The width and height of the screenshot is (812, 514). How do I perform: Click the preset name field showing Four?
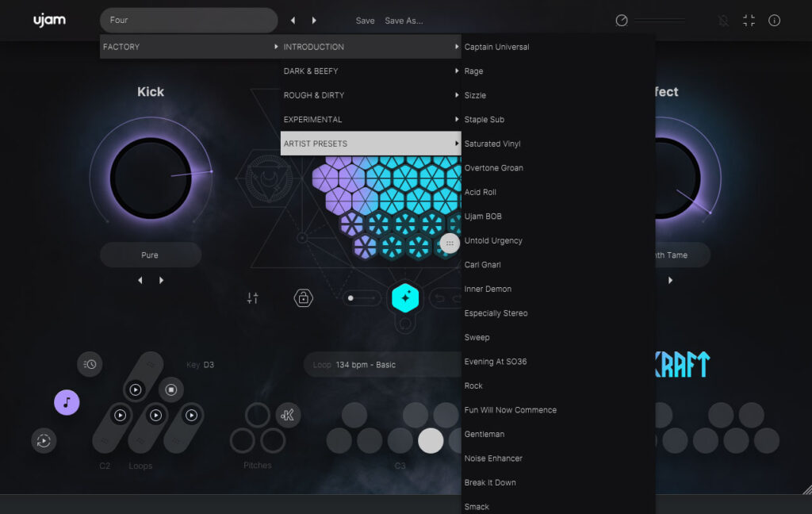(189, 20)
